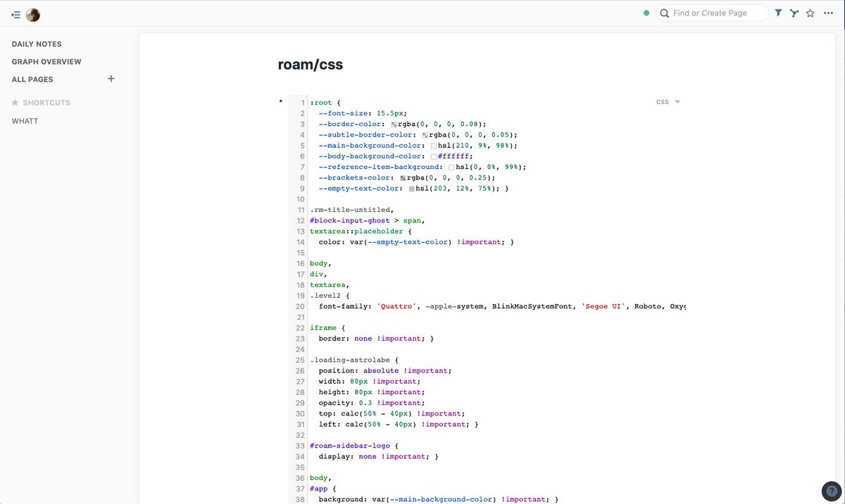Click the block bullet before the code block

[x=281, y=101]
